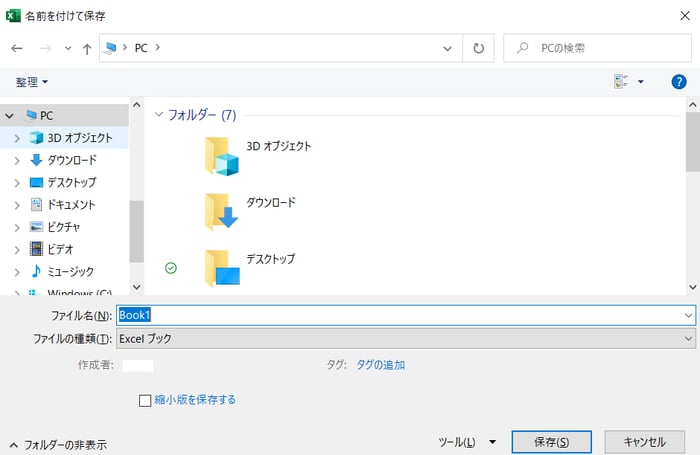Open the 整理 menu
This screenshot has height=455, width=700.
coord(31,81)
